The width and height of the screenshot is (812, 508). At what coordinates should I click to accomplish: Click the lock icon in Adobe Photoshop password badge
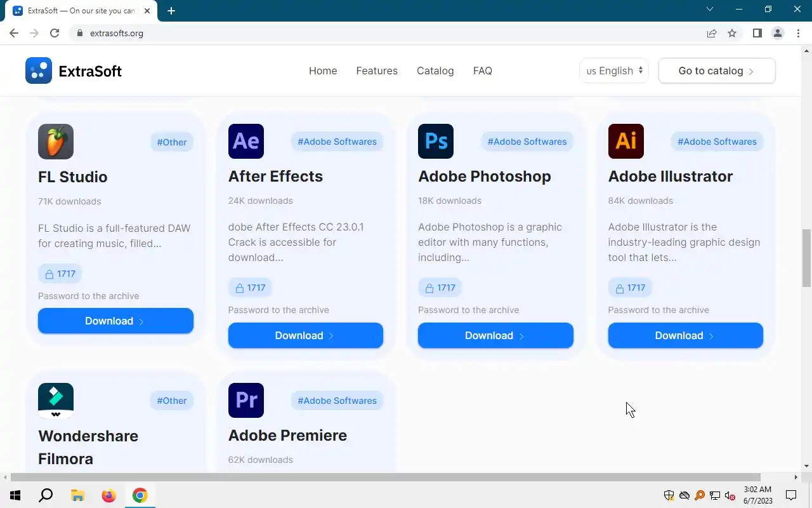(x=429, y=288)
